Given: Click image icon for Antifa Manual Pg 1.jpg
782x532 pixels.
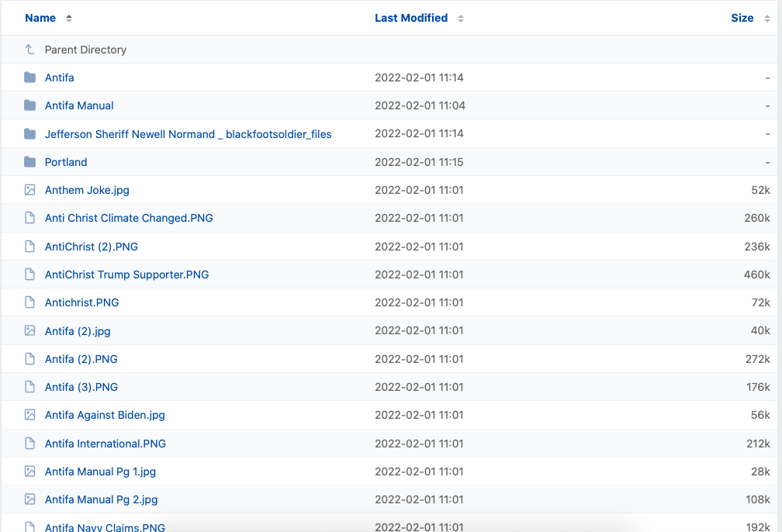Looking at the screenshot, I should coord(30,471).
